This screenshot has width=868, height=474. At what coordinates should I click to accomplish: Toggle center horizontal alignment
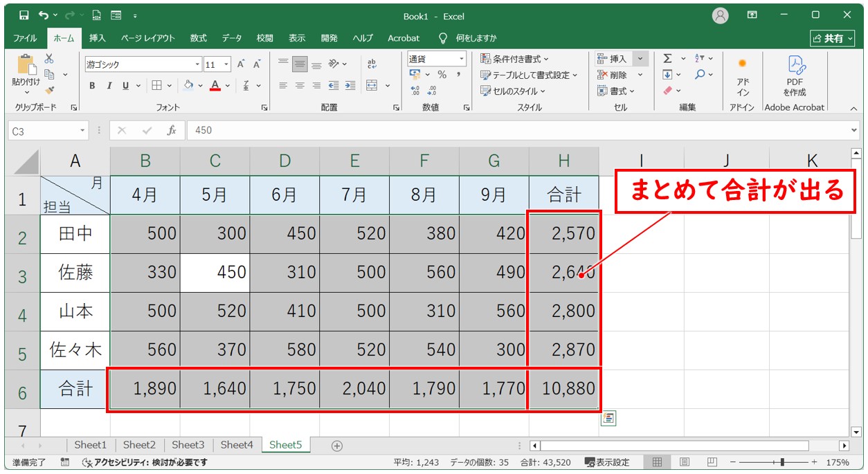tap(300, 86)
